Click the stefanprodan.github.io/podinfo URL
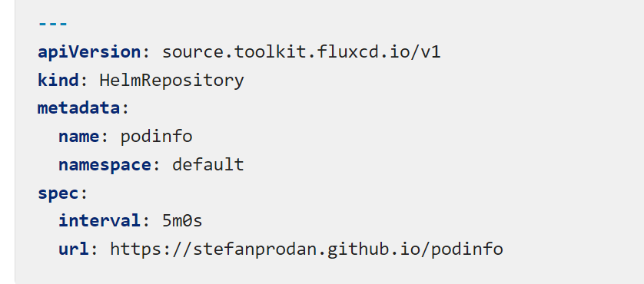 [x=307, y=249]
